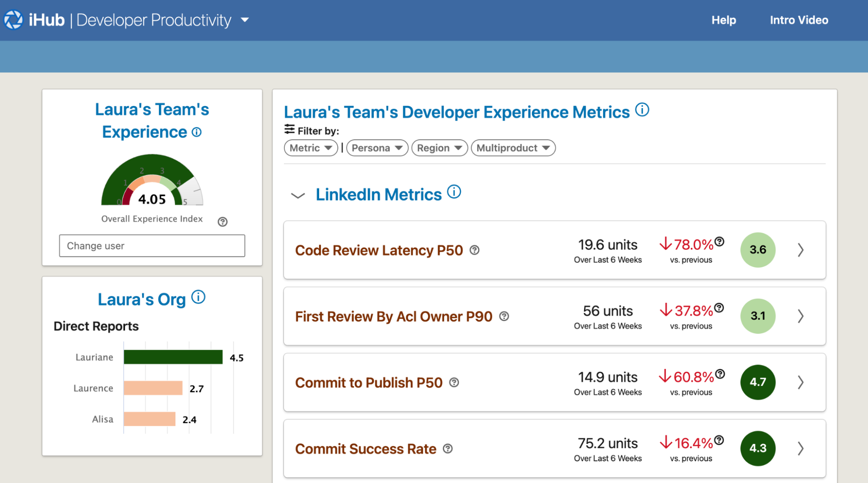Open the Multiproduct filter dropdown
The width and height of the screenshot is (868, 483).
(x=513, y=148)
